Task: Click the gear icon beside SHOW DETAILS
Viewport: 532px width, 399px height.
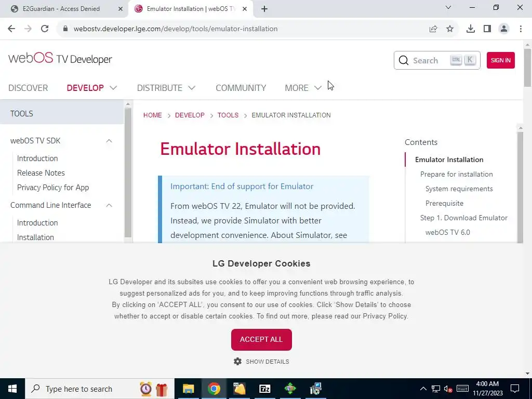Action: (x=237, y=362)
